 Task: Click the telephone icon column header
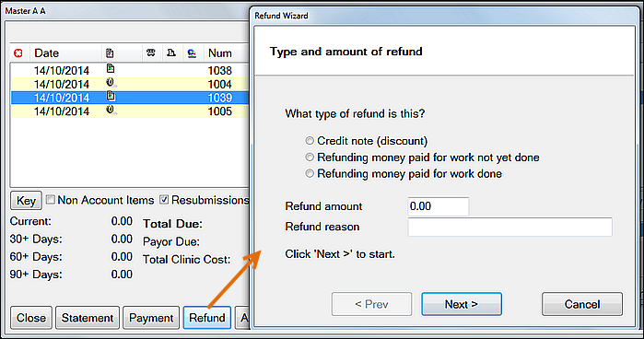click(x=151, y=53)
